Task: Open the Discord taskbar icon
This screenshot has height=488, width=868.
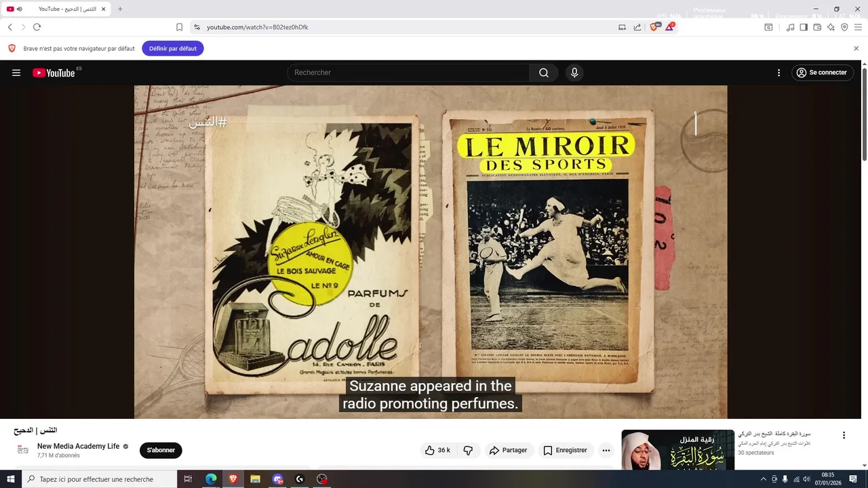Action: pos(277,479)
